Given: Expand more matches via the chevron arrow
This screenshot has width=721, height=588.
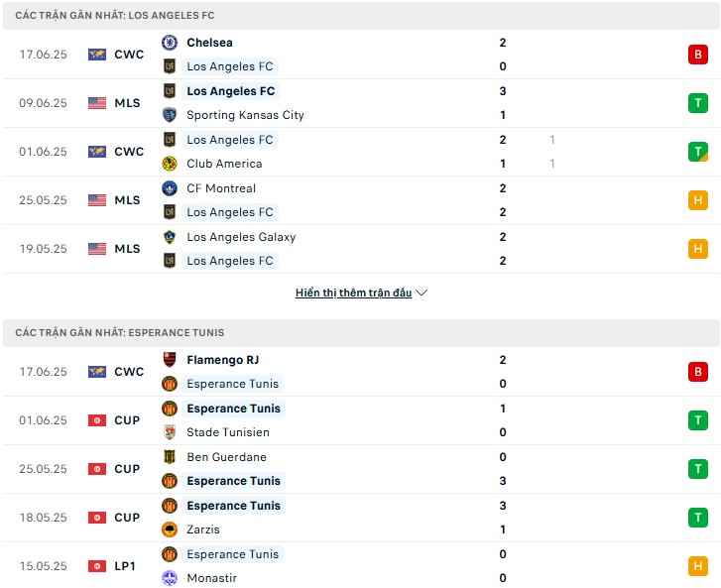Looking at the screenshot, I should point(421,293).
